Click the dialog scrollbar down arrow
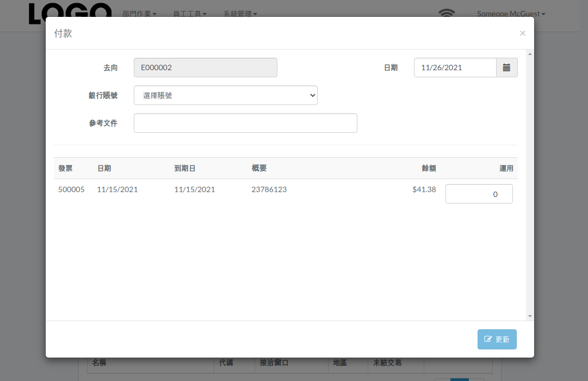 [x=530, y=316]
